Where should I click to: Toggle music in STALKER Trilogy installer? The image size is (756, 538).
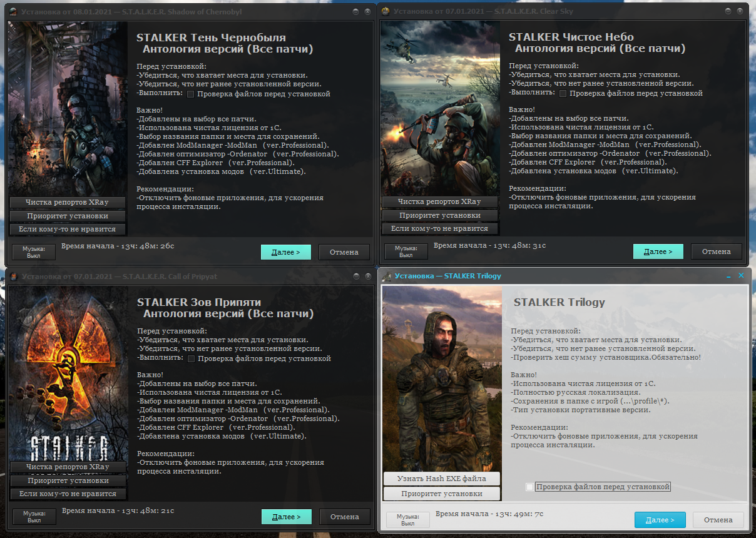pyautogui.click(x=408, y=519)
